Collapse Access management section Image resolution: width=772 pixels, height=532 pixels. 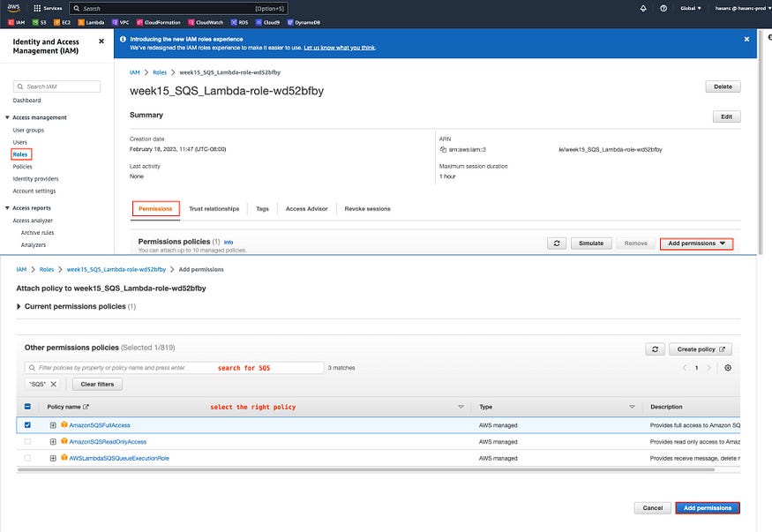pos(7,117)
